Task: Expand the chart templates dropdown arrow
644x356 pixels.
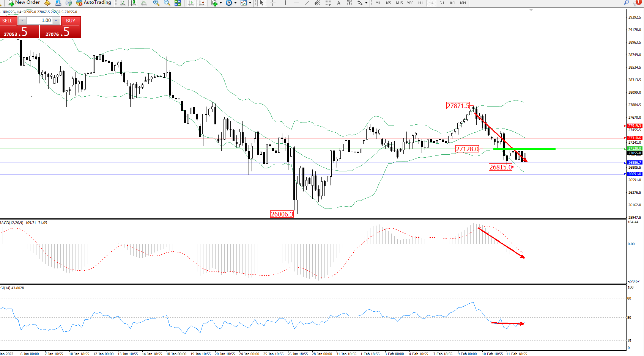Action: click(x=250, y=3)
